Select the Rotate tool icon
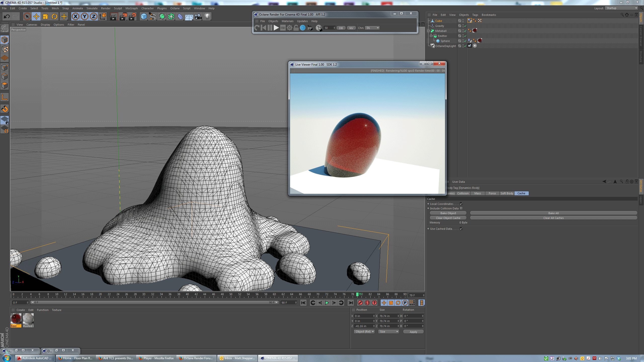 tap(54, 17)
